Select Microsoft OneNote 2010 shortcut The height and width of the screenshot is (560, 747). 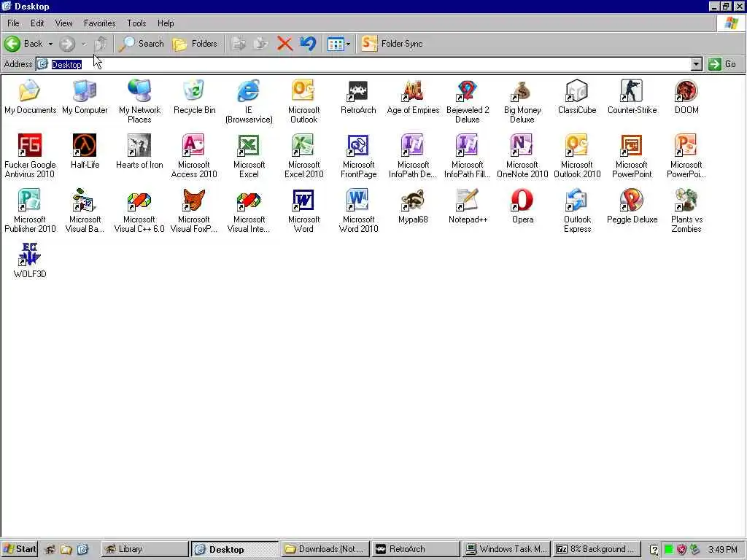[x=522, y=156]
